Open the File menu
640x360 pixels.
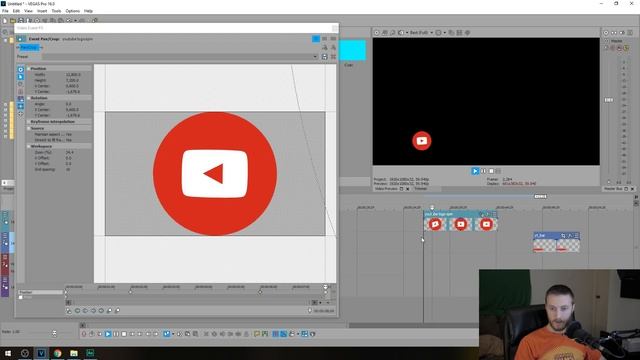coord(5,11)
